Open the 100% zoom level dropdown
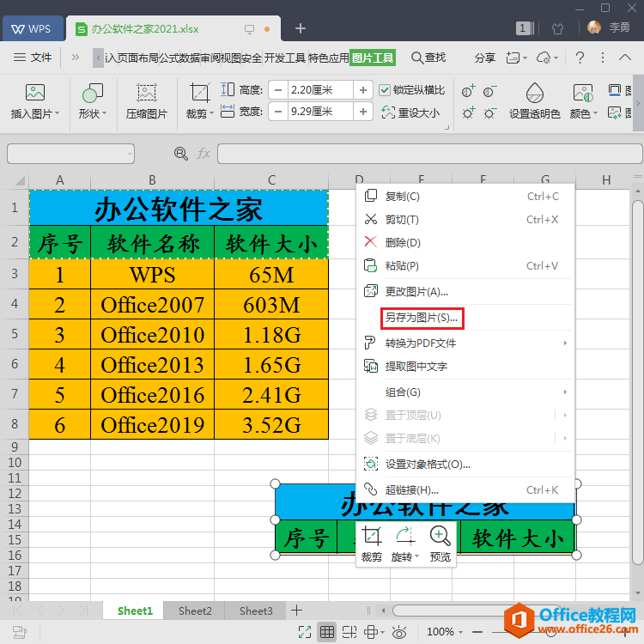 point(445,632)
